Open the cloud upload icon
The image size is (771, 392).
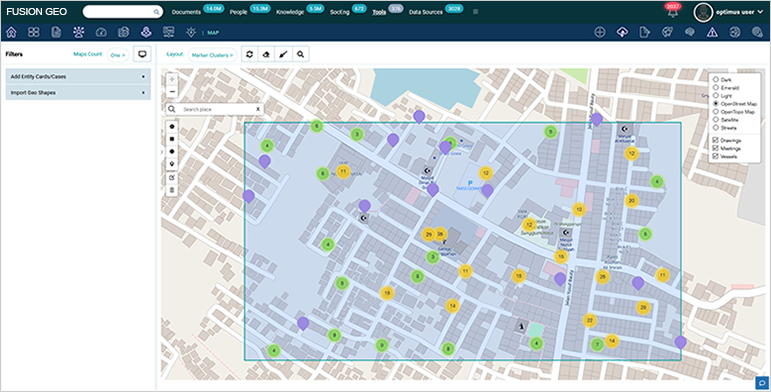(x=622, y=32)
